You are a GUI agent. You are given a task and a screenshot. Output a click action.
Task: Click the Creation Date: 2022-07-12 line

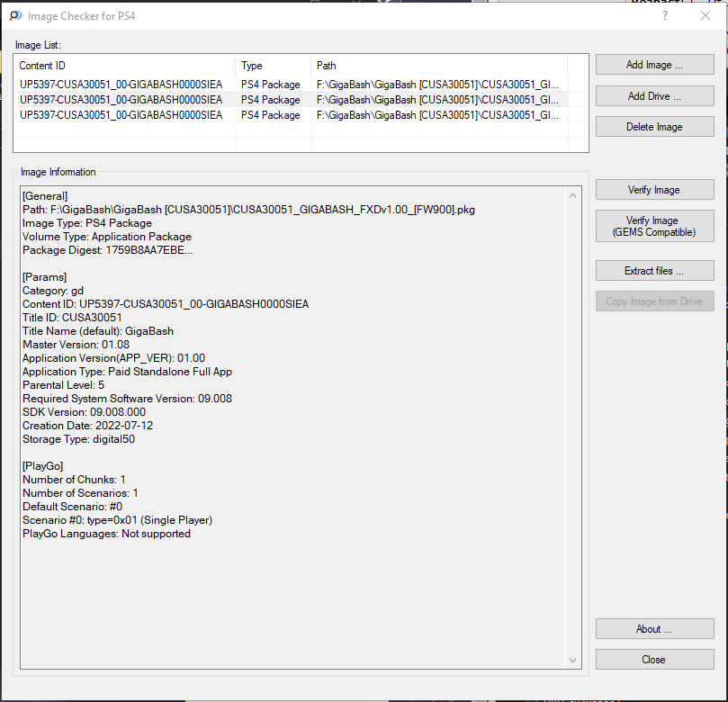coord(88,426)
